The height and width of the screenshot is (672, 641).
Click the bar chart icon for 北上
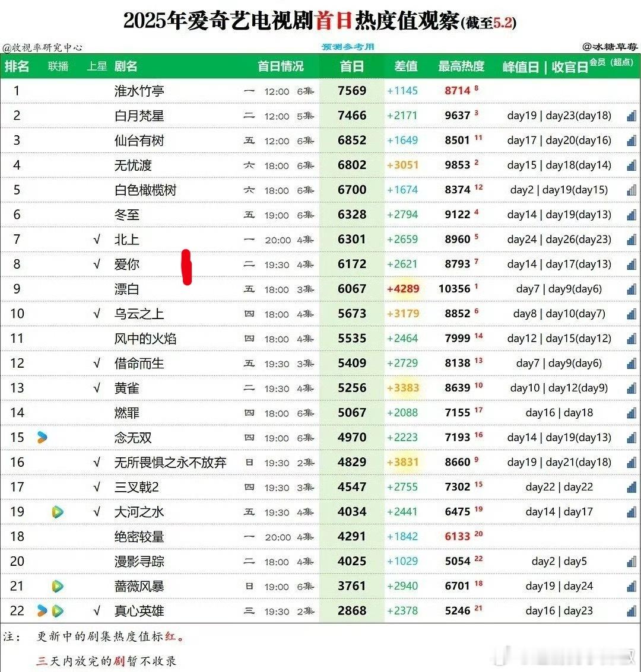coord(631,240)
